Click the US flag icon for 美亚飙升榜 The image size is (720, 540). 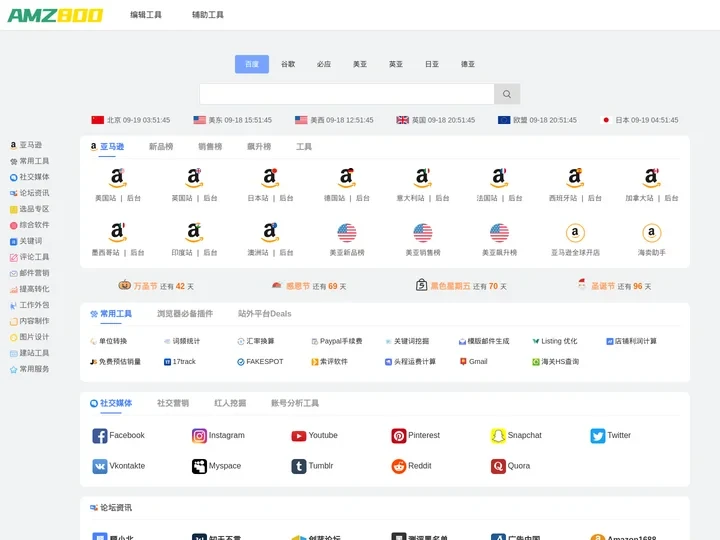[499, 233]
